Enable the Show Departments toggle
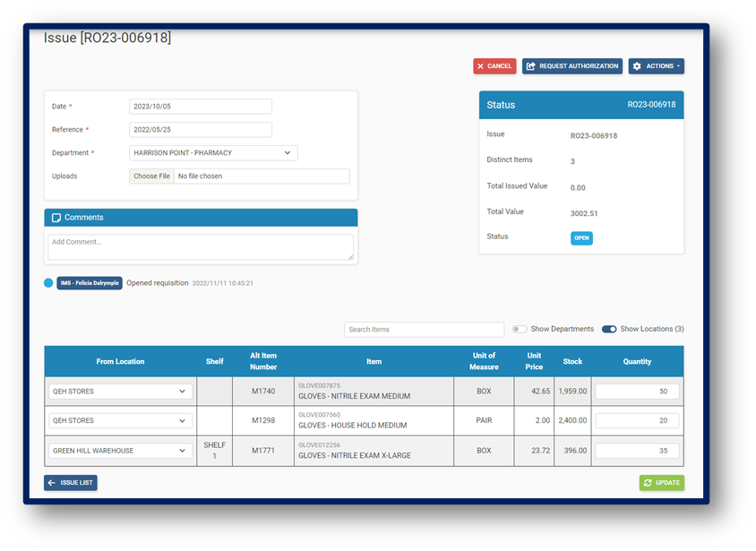The image size is (756, 551). 520,330
